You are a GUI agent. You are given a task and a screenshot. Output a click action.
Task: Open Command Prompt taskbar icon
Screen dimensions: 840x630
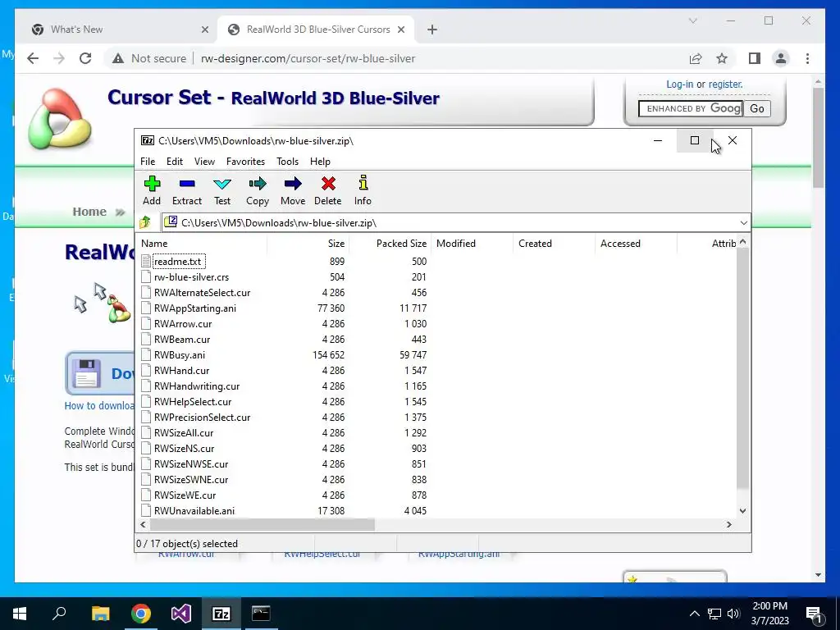point(261,614)
